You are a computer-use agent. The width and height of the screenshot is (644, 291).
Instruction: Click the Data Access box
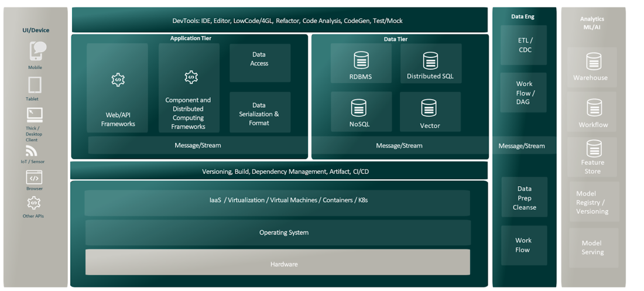pos(259,59)
